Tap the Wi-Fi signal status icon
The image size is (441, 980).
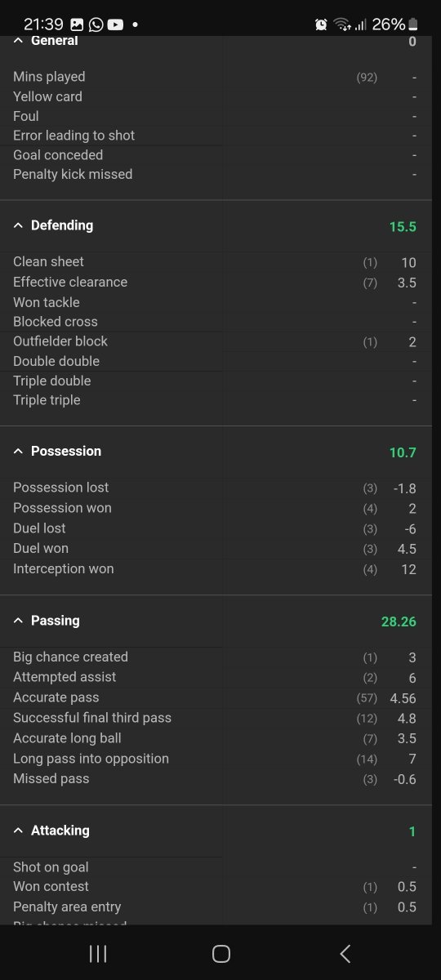[342, 24]
